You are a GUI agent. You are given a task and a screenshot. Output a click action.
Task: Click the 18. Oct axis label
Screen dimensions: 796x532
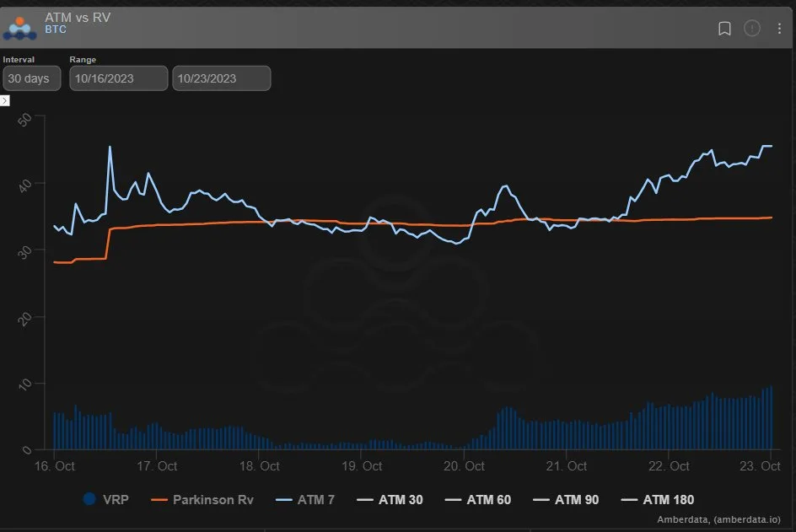260,466
